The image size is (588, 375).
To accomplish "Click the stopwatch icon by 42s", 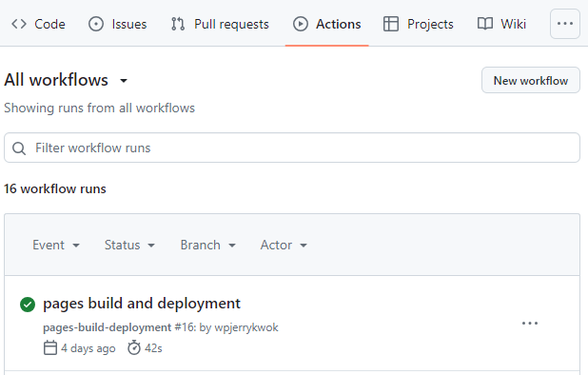I will [134, 348].
